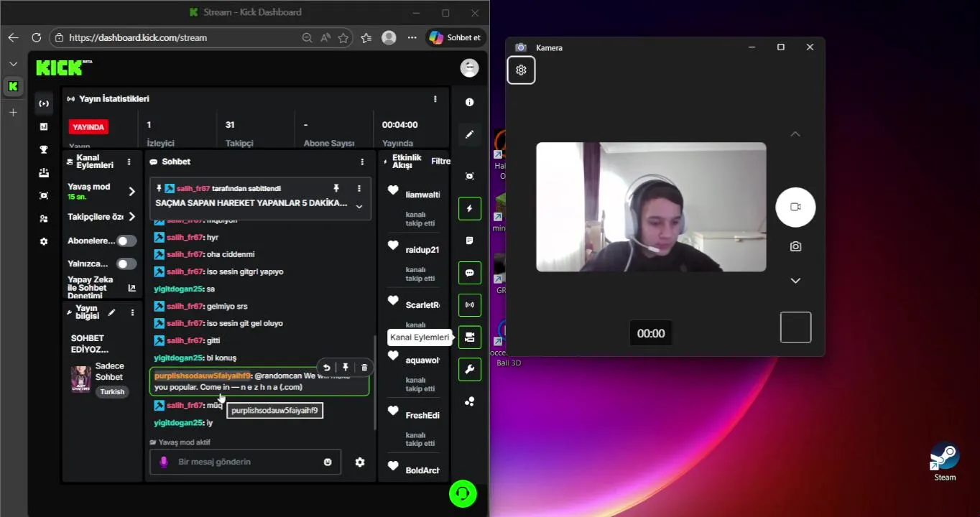Toggle the wrench widget icon in right bar
The height and width of the screenshot is (517, 980).
469,369
